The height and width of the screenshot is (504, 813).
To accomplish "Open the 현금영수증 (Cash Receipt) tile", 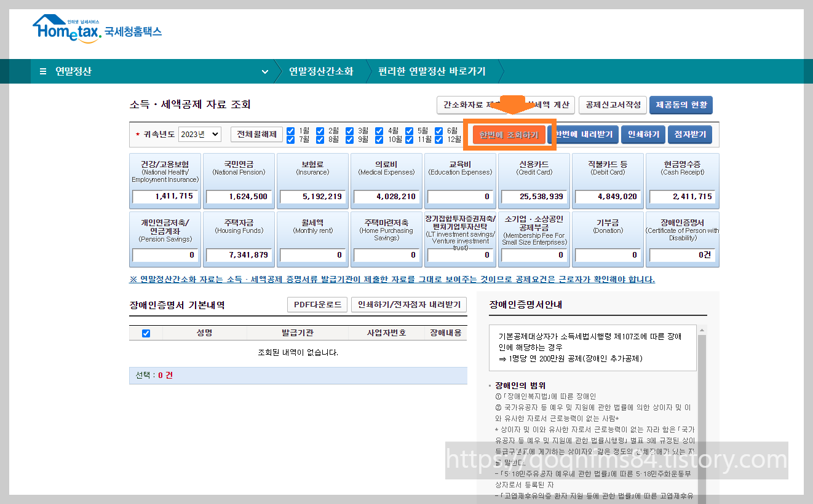I will (682, 181).
